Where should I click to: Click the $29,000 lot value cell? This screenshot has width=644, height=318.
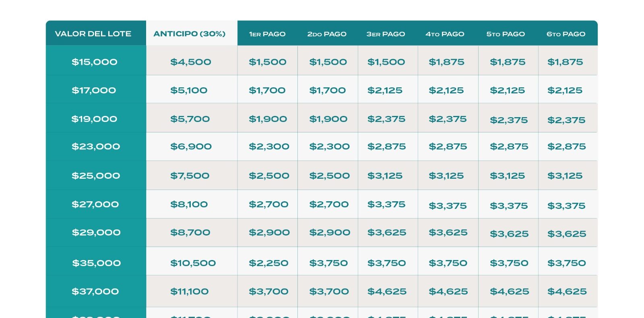point(96,233)
